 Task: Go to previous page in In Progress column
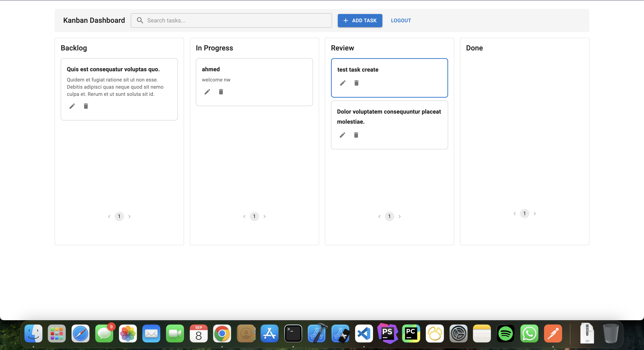(x=244, y=216)
